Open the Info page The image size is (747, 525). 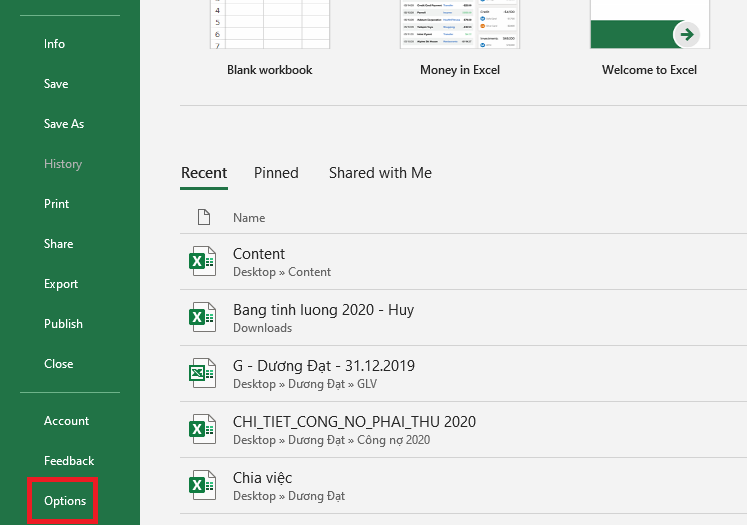pyautogui.click(x=54, y=44)
